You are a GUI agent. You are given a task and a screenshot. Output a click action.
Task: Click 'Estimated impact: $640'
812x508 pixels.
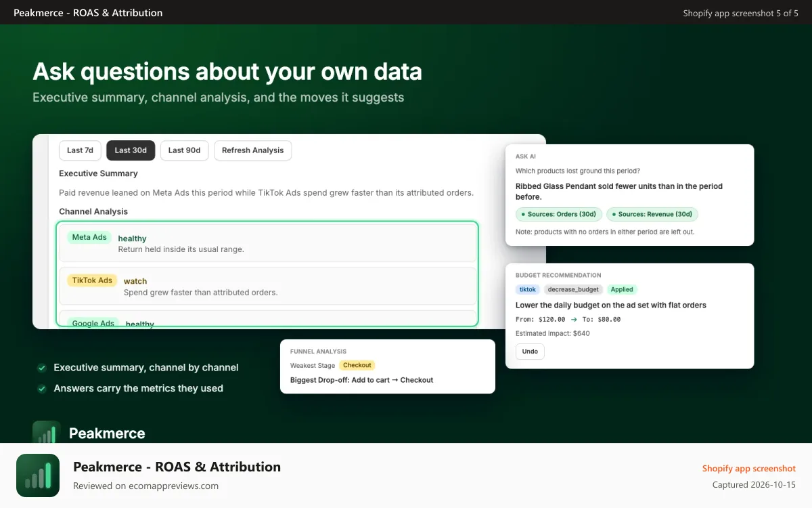tap(553, 333)
